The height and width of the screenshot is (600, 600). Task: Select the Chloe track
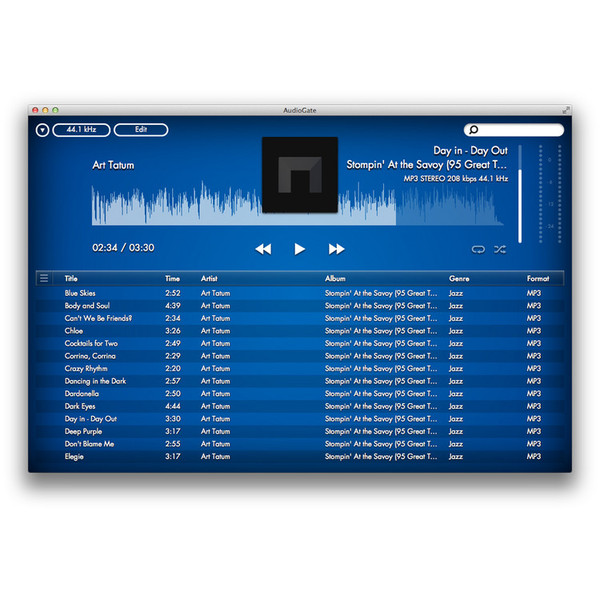[300, 331]
